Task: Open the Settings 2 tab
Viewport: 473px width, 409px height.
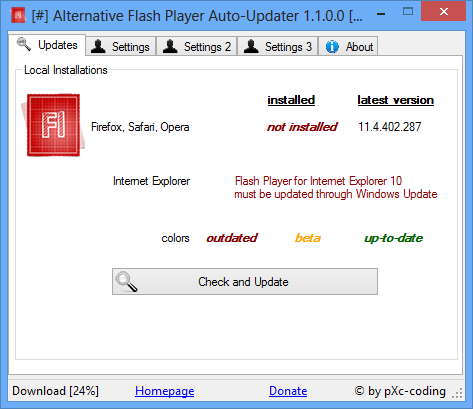Action: click(x=197, y=47)
